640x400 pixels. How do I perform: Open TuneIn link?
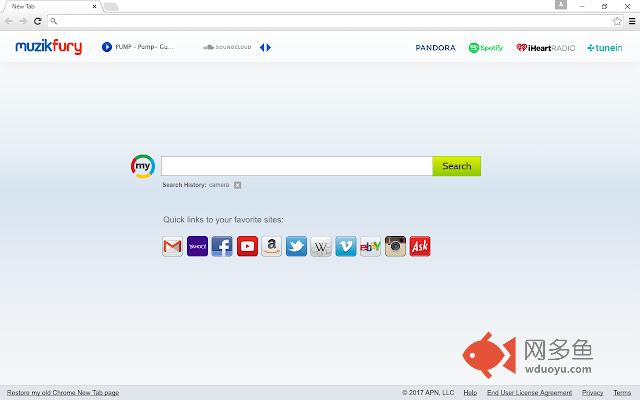coord(605,48)
